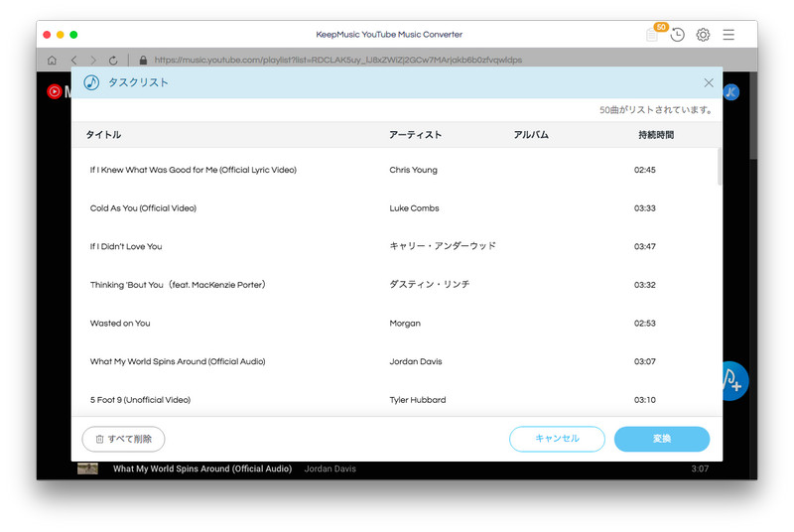Image resolution: width=794 pixels, height=532 pixels.
Task: Click artist ダスティン・リンチ
Action: tap(430, 285)
